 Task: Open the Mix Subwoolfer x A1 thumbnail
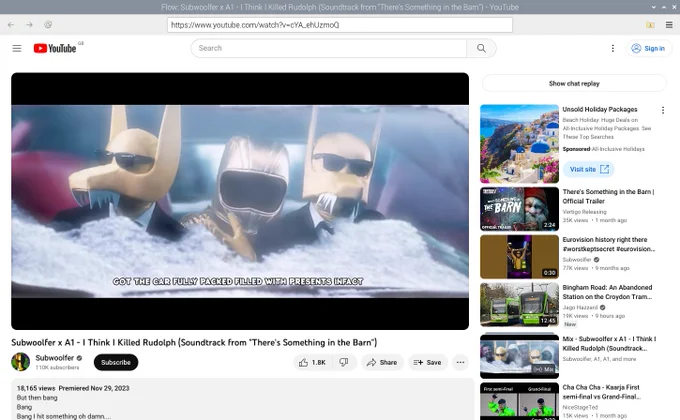[519, 355]
